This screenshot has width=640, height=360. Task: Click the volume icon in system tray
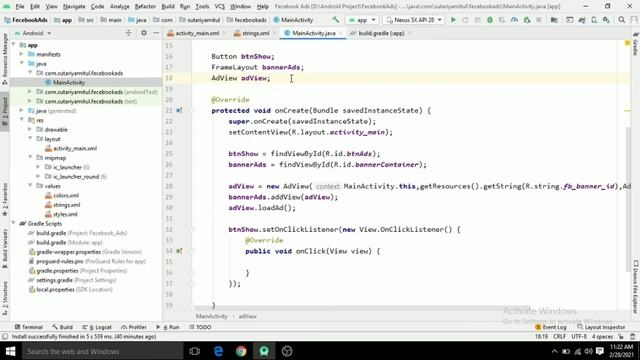click(x=588, y=351)
